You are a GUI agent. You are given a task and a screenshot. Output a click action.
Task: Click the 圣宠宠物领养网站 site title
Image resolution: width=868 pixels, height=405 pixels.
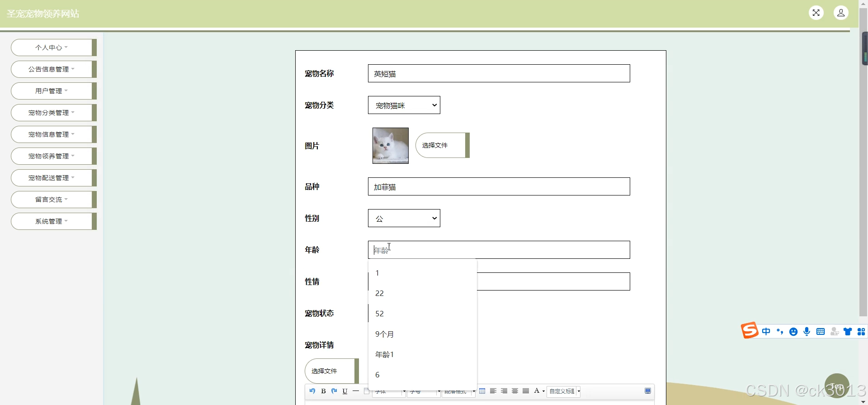coord(43,14)
